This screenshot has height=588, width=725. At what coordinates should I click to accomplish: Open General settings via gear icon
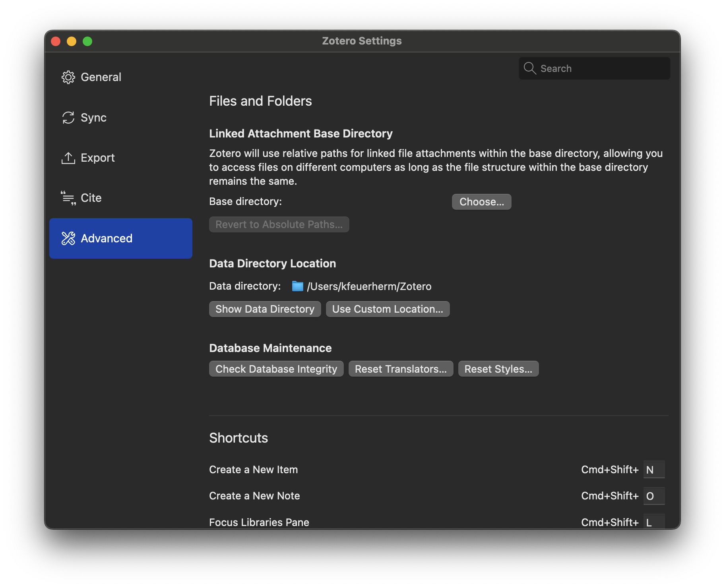[68, 77]
